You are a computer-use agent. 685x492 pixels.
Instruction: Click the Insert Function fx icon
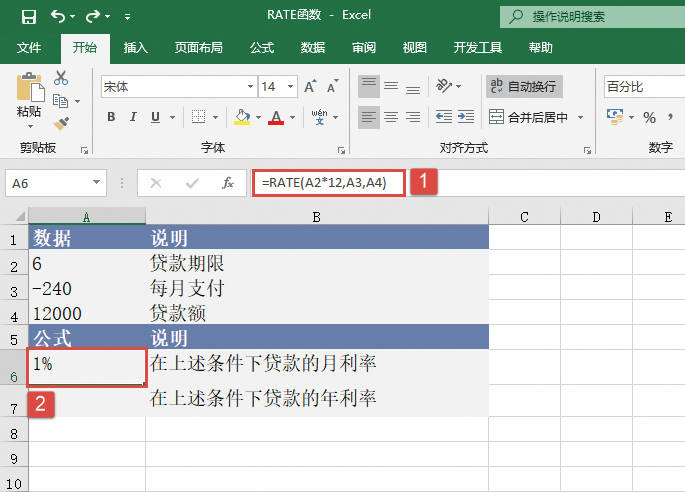(228, 183)
